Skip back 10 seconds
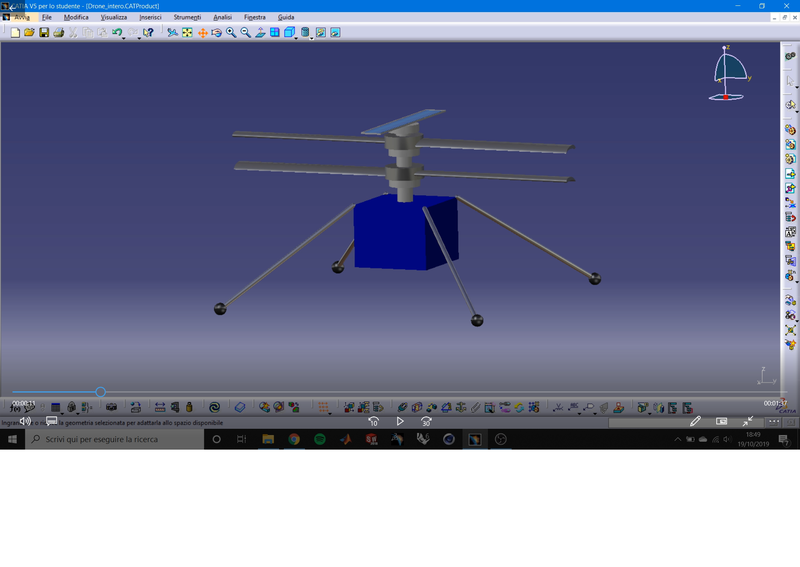The width and height of the screenshot is (800, 567). click(x=373, y=421)
